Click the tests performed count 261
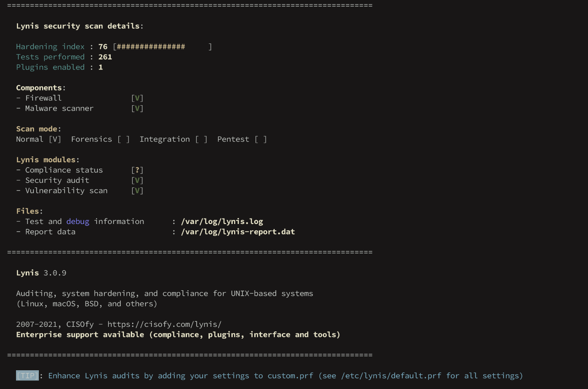588x389 pixels. click(105, 57)
